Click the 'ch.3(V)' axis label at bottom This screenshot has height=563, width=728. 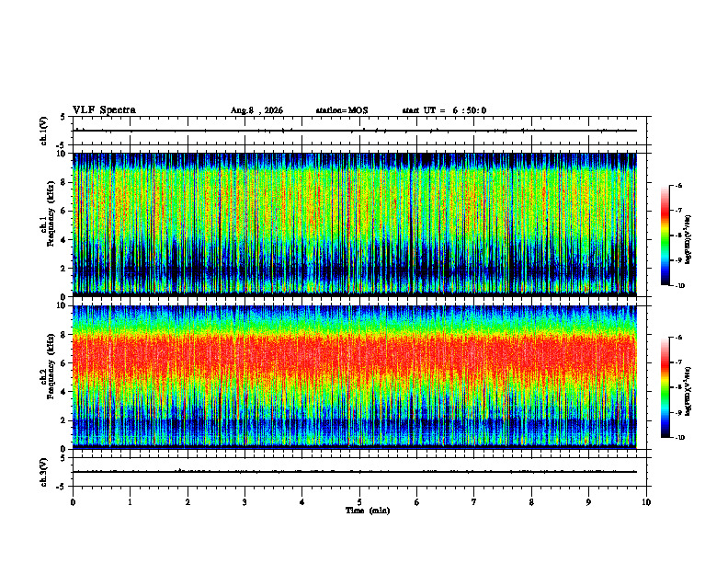(x=44, y=472)
